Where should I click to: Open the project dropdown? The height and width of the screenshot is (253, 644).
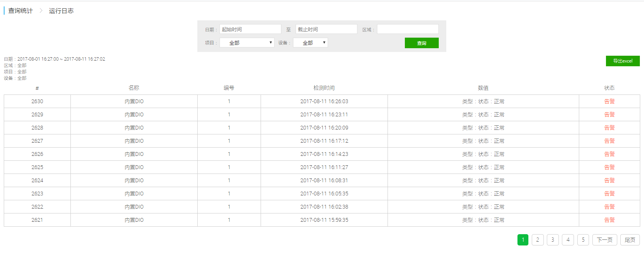(x=247, y=43)
